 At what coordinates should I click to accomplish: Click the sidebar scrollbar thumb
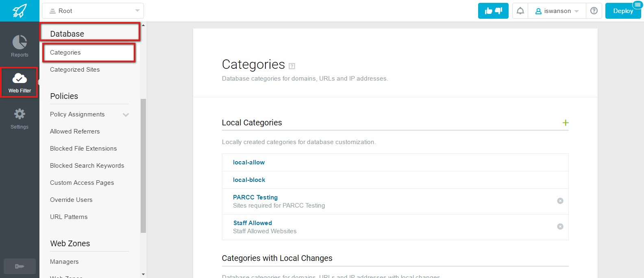(x=143, y=166)
